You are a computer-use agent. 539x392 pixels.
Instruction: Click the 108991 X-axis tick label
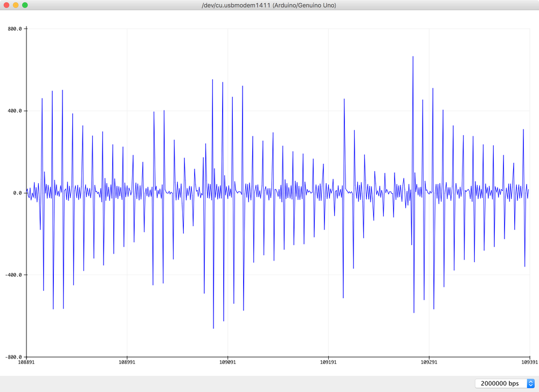tap(127, 363)
